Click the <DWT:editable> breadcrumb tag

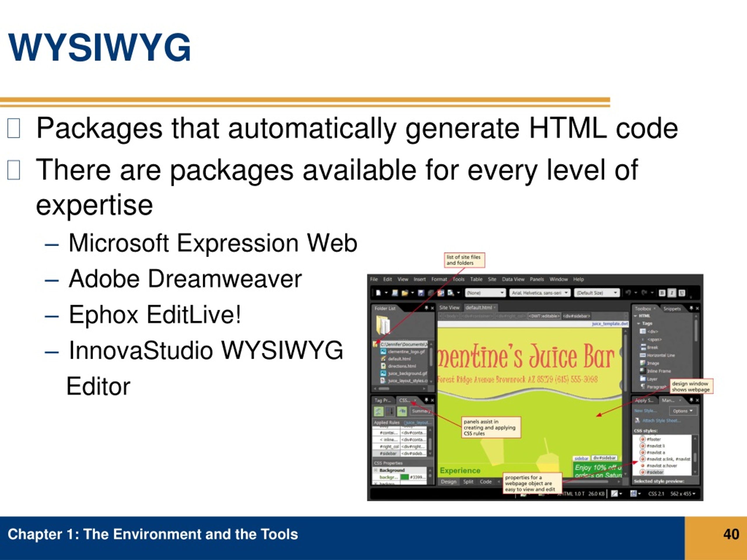544,316
